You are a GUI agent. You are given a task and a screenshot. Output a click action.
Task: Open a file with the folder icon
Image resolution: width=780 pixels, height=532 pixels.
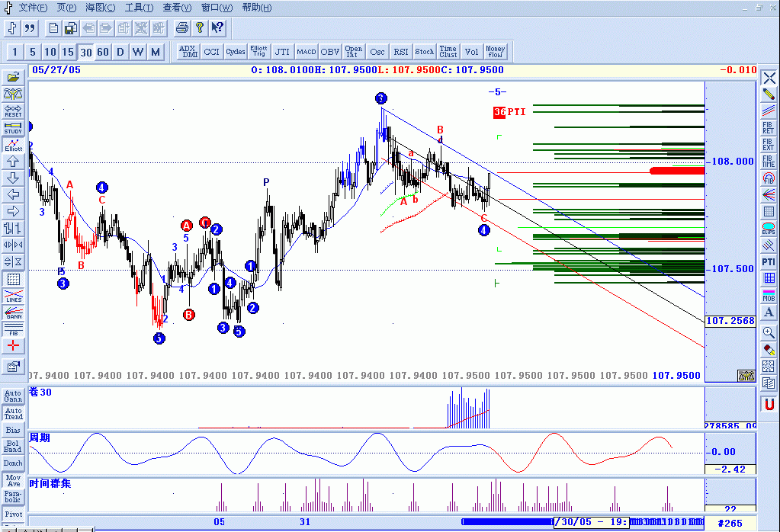click(13, 77)
